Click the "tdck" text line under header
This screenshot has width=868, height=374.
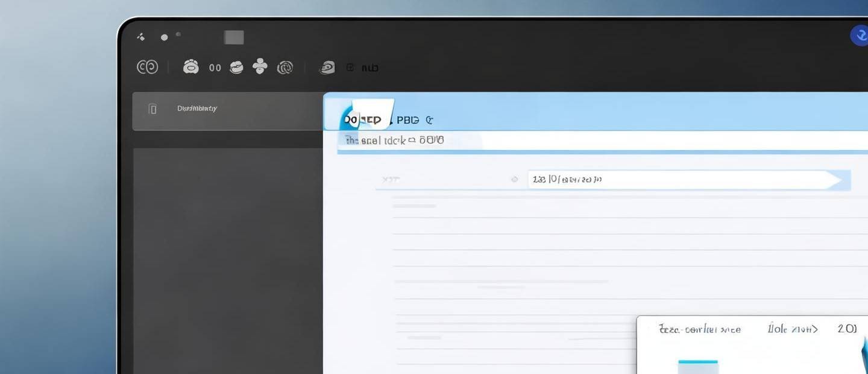coord(395,140)
